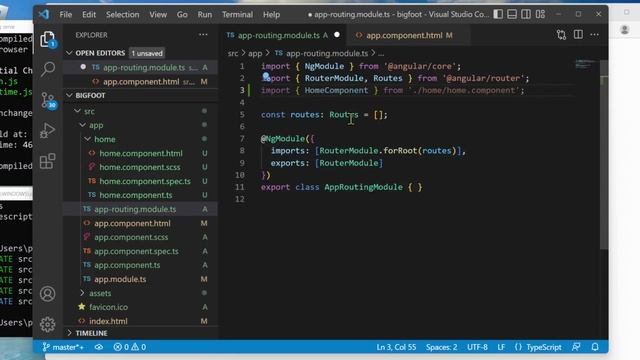Open the Selection menu
Image resolution: width=640 pixels, height=360 pixels.
pyautogui.click(x=122, y=15)
